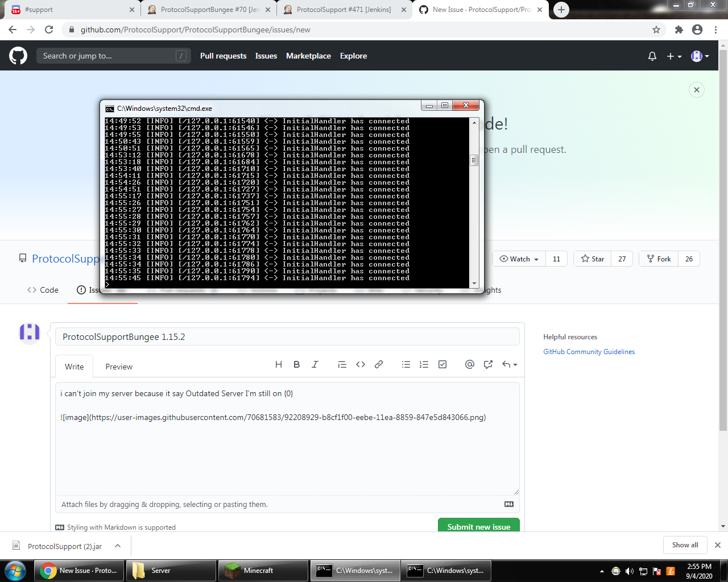Viewport: 728px width, 582px height.
Task: Insert a bulleted list in the editor
Action: point(406,364)
